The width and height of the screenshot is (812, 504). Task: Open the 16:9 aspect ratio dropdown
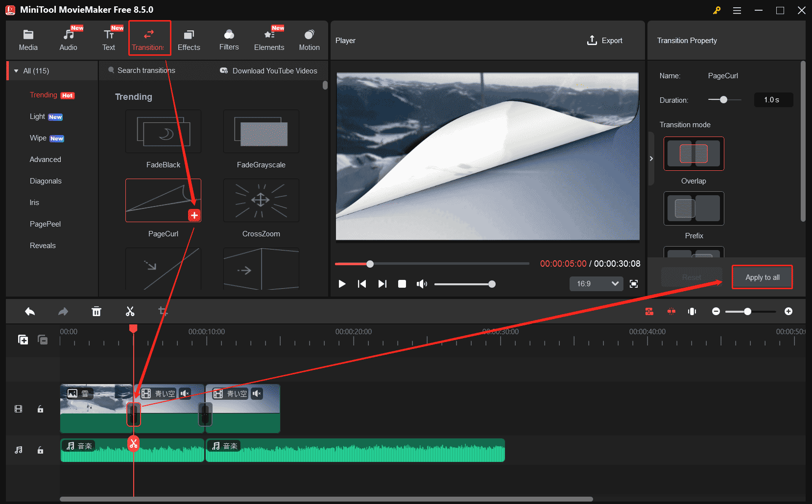point(596,284)
